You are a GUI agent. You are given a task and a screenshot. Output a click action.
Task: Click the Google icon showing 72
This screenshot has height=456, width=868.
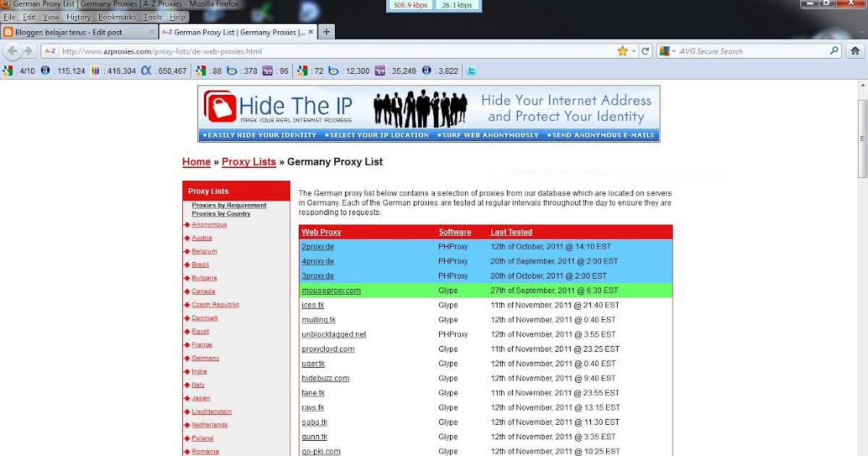[x=302, y=71]
